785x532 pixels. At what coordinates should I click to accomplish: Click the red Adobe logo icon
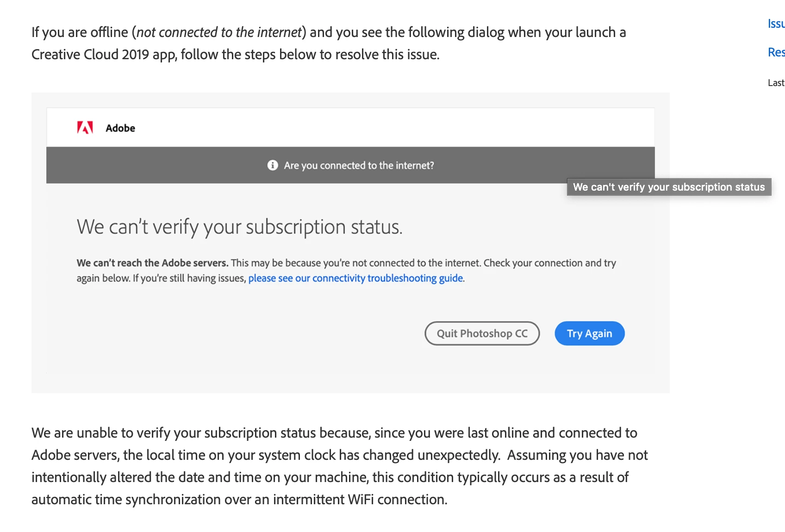tap(85, 128)
